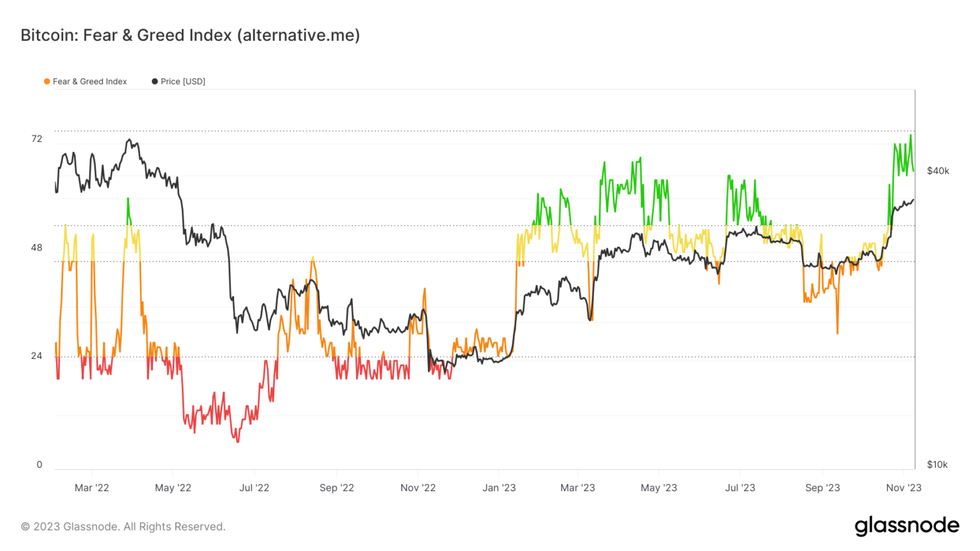The image size is (980, 551).
Task: Select the Jul '23 axis label
Action: click(740, 488)
